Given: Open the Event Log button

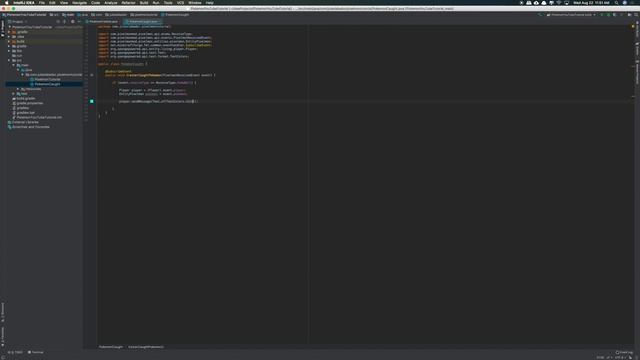Looking at the screenshot, I should [624, 352].
